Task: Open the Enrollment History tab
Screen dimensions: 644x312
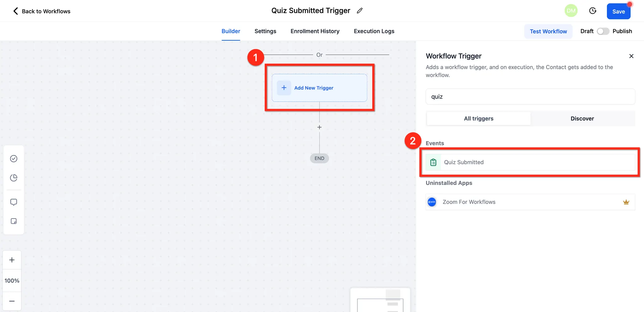Action: pos(315,31)
